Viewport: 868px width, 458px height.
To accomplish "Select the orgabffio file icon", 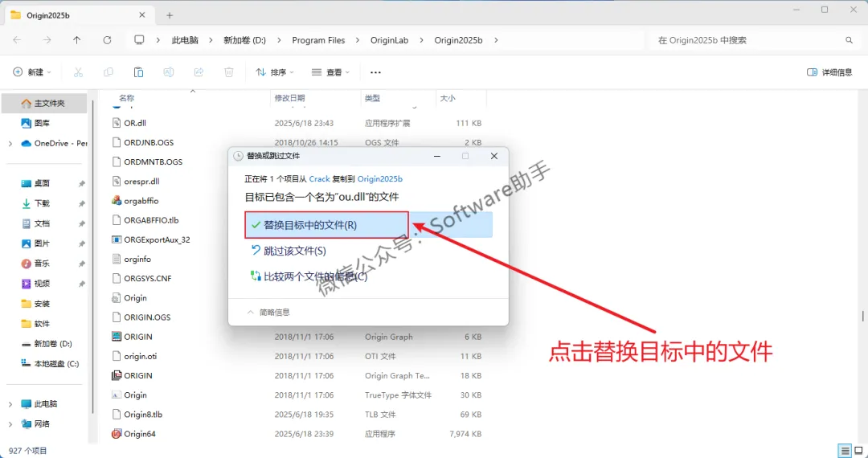I will pyautogui.click(x=117, y=200).
